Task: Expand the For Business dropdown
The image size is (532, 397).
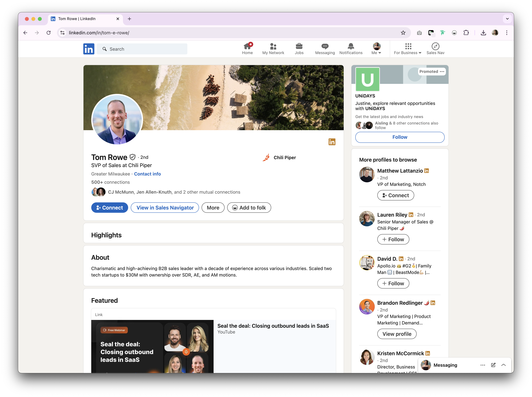Action: [x=408, y=49]
